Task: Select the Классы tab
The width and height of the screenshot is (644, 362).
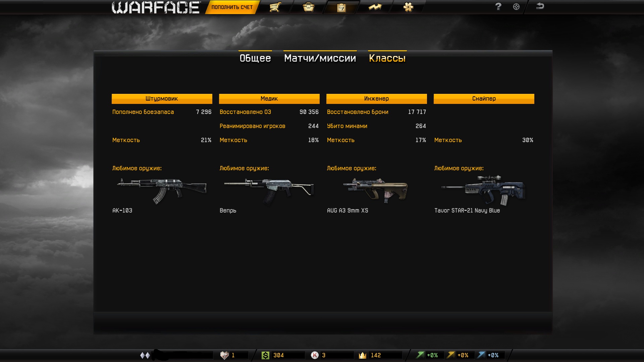Action: (387, 58)
